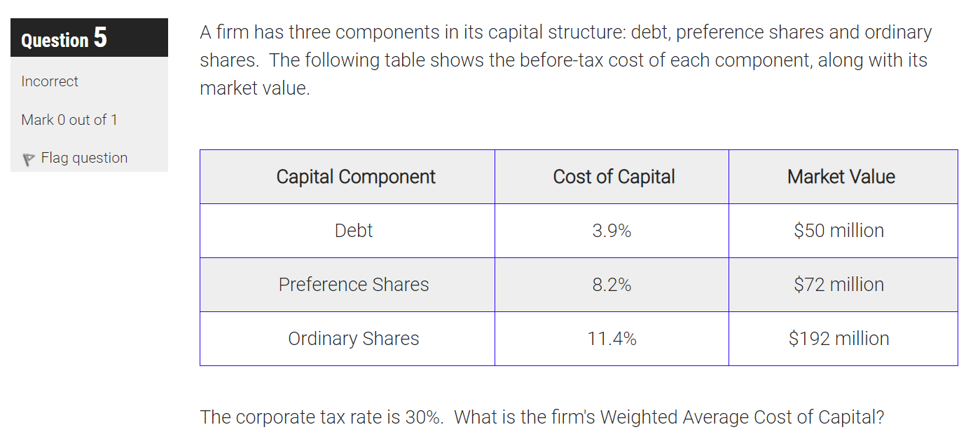Click the Cost of Capital column header
Screen dimensions: 980x439
point(612,177)
